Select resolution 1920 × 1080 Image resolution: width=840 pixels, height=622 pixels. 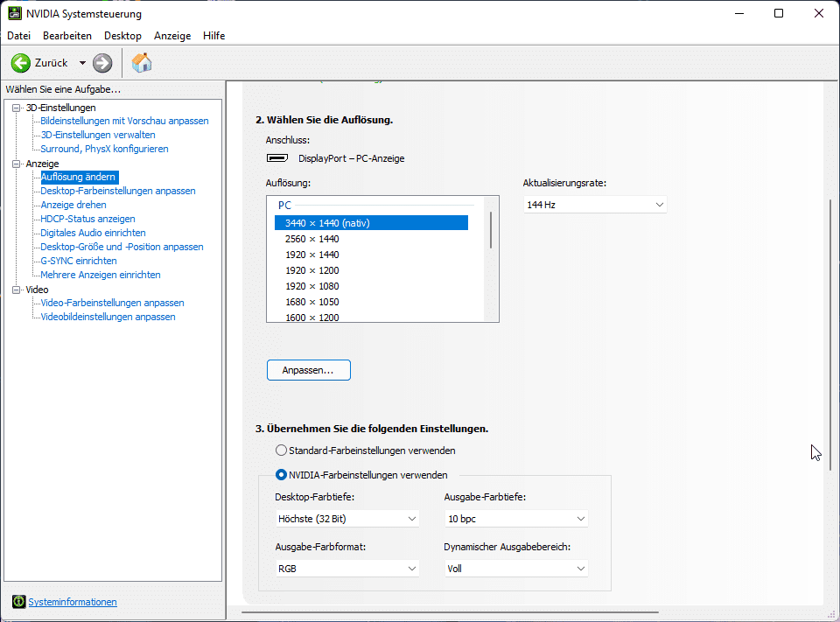pyautogui.click(x=312, y=286)
